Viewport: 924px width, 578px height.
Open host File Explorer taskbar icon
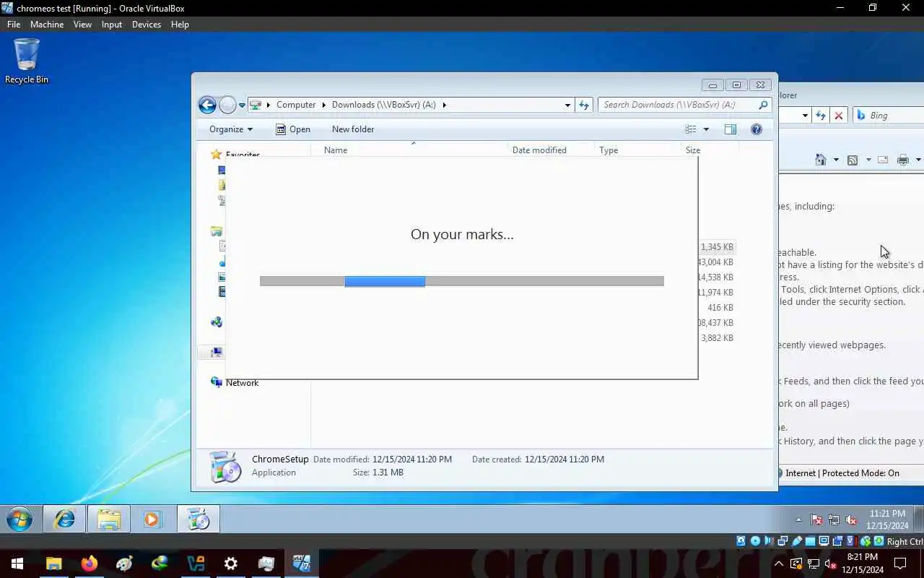pos(53,564)
